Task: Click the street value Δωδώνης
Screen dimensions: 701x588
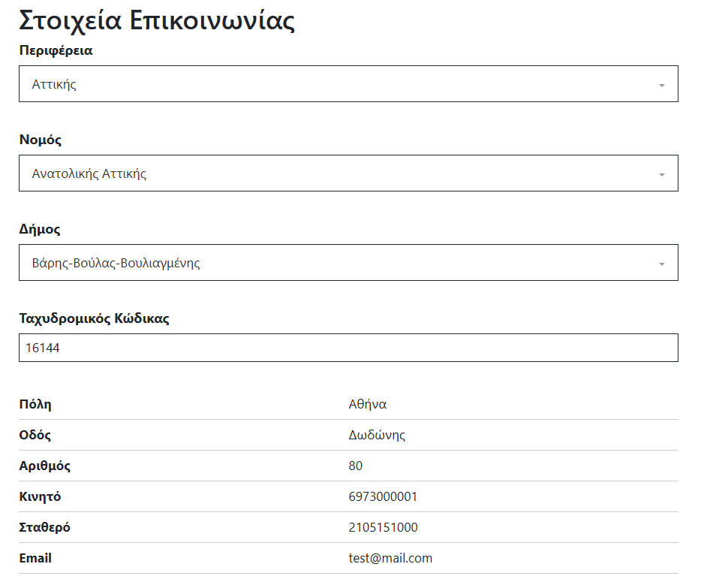Action: [377, 435]
